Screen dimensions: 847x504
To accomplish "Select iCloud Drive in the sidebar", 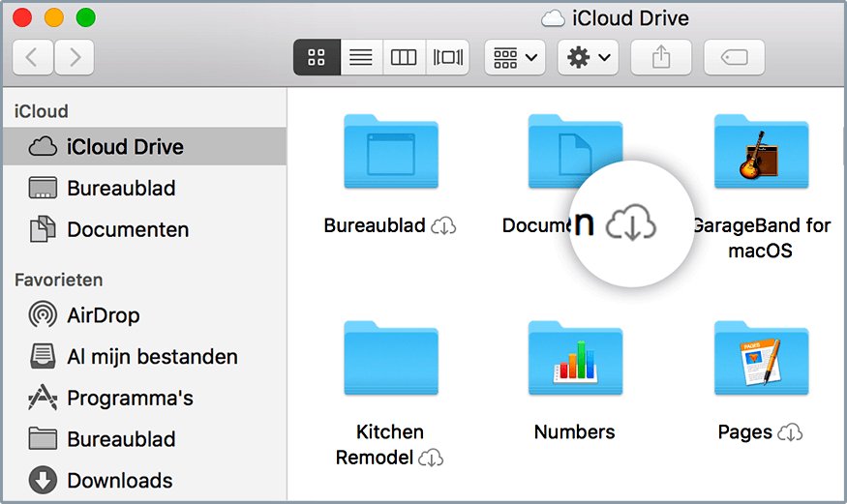I will 124,147.
